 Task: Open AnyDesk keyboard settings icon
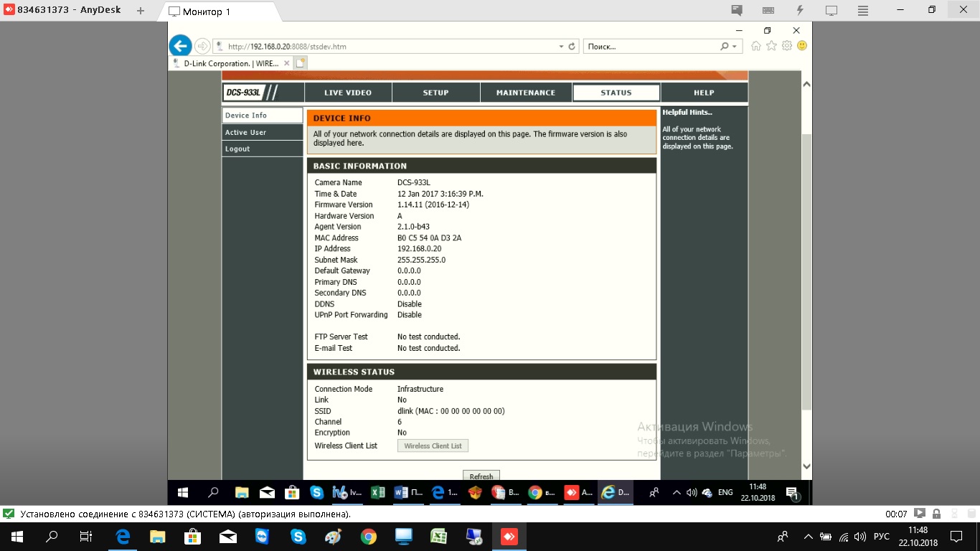(768, 11)
